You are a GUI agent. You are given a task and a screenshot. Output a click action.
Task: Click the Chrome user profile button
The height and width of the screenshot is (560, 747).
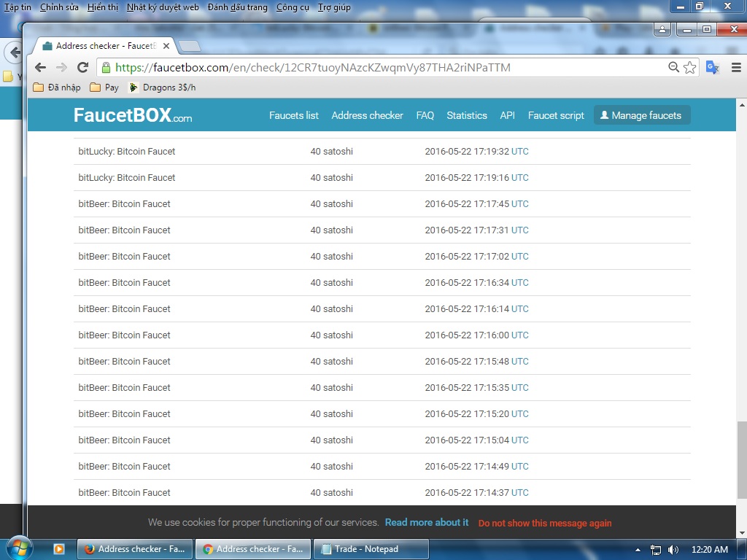coord(662,29)
